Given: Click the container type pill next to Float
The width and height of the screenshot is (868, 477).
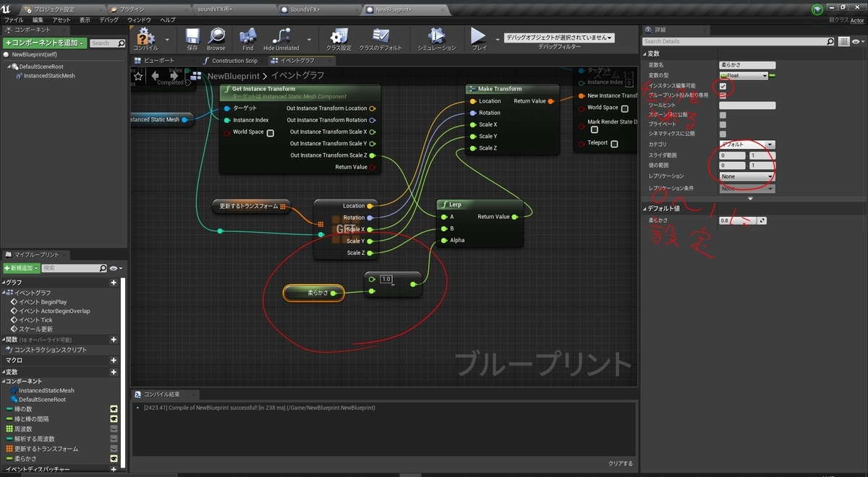Looking at the screenshot, I should [x=772, y=75].
